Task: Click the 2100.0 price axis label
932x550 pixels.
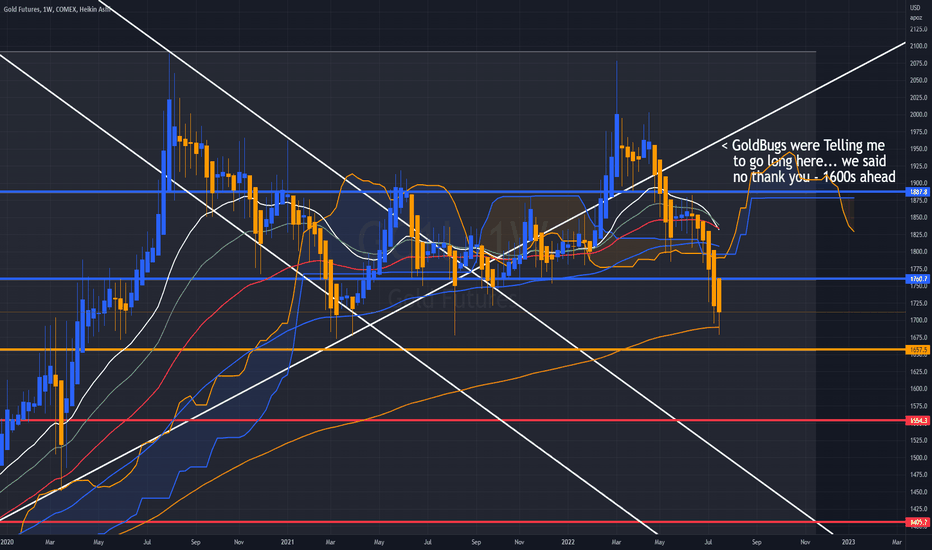Action: coord(918,46)
